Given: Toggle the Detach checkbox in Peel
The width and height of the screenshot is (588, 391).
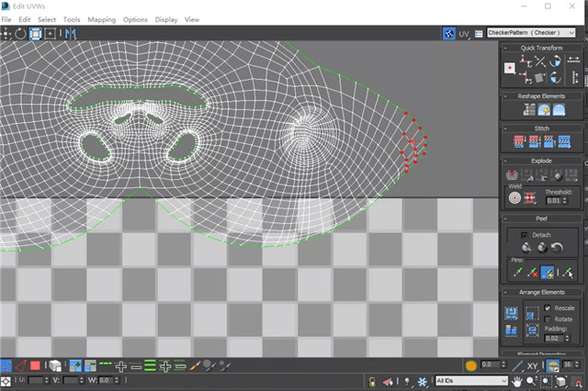Looking at the screenshot, I should coord(525,235).
